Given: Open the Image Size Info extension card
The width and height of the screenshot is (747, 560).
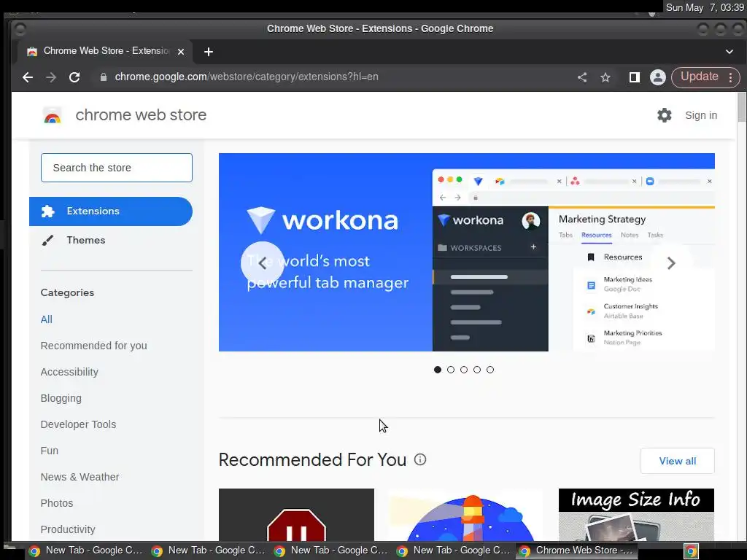Looking at the screenshot, I should tap(636, 514).
